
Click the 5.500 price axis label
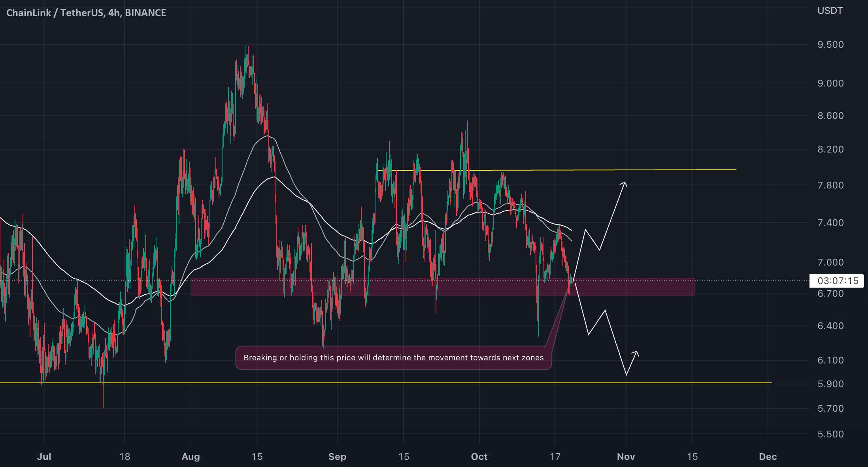[830, 434]
